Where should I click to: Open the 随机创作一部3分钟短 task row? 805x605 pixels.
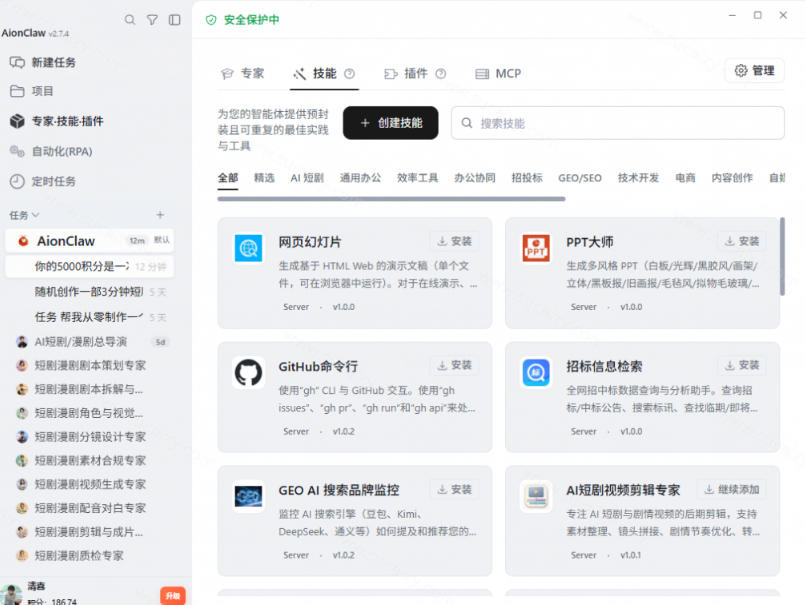[x=89, y=292]
